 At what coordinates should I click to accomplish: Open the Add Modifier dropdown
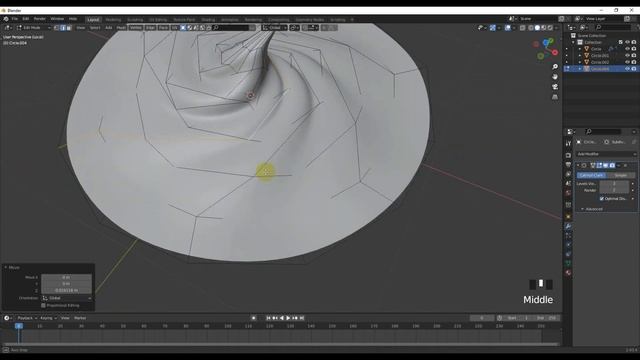pyautogui.click(x=607, y=154)
